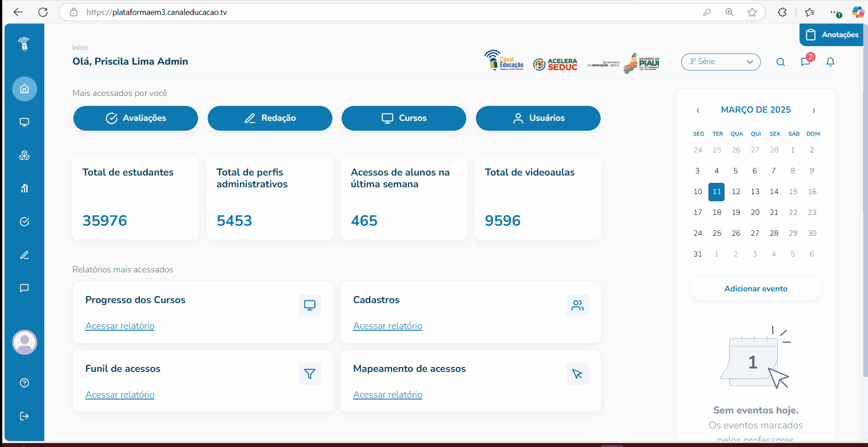Access the Mapeamento de acessos report link
Image resolution: width=868 pixels, height=447 pixels.
click(x=388, y=395)
